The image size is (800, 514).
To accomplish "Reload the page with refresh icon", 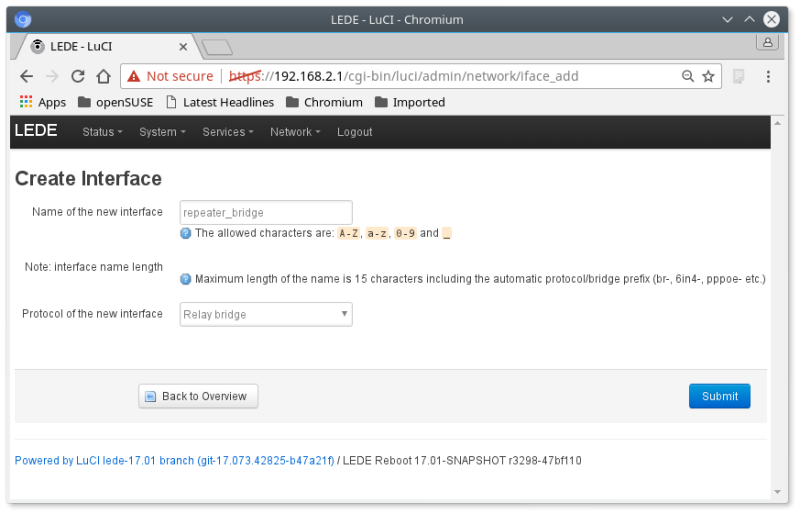I will [78, 77].
